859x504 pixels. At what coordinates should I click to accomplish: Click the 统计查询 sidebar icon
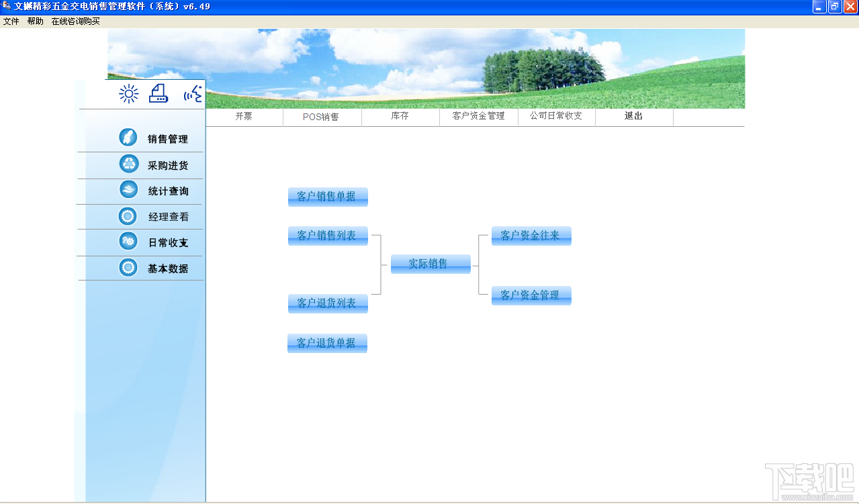tap(129, 190)
